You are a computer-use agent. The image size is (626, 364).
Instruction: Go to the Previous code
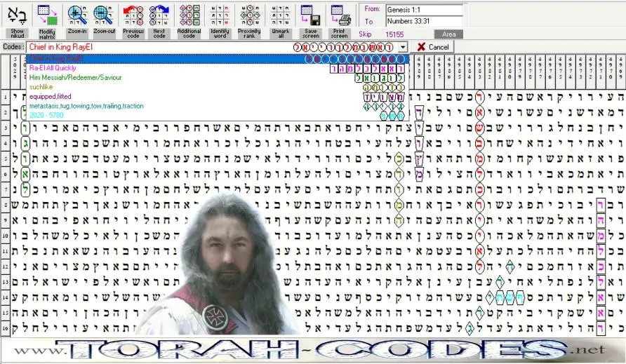133,21
